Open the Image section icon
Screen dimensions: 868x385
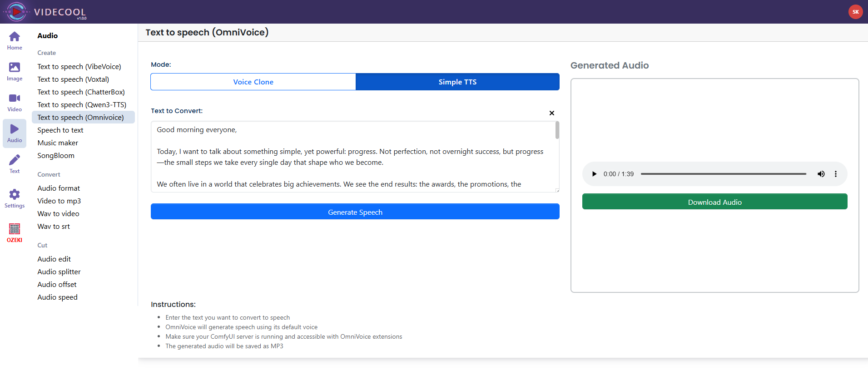pos(15,71)
